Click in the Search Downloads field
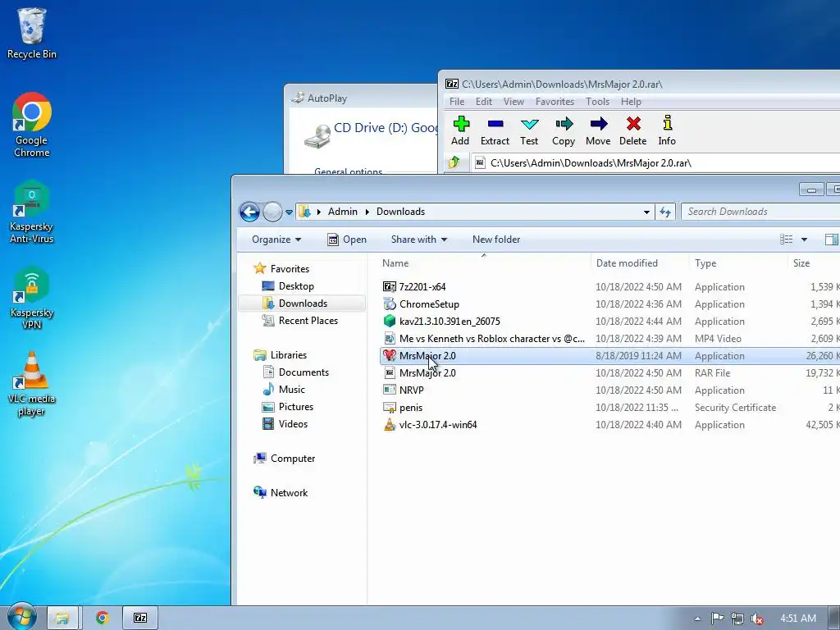This screenshot has width=840, height=630. click(x=760, y=212)
